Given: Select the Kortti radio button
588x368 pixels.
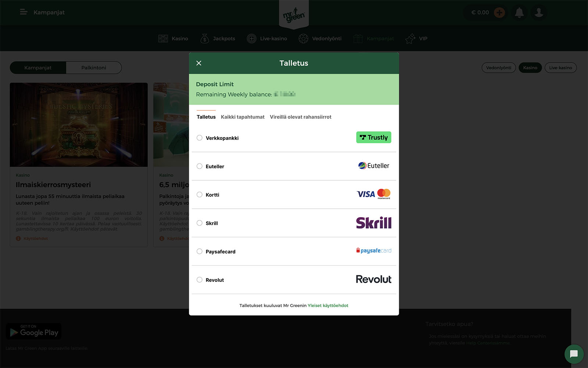Looking at the screenshot, I should [x=200, y=194].
